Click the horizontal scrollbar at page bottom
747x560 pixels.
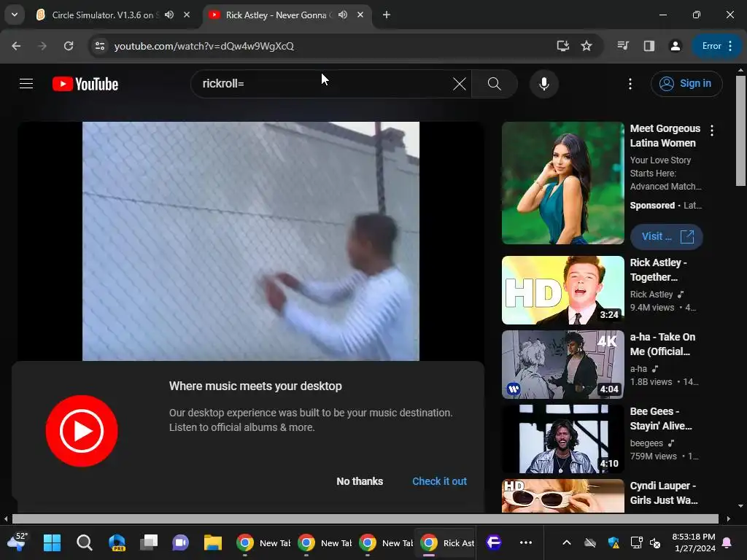(x=365, y=518)
